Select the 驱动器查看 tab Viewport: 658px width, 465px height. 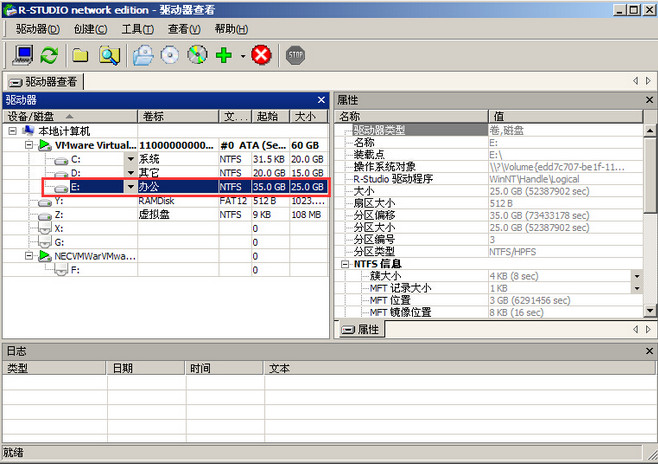point(43,81)
